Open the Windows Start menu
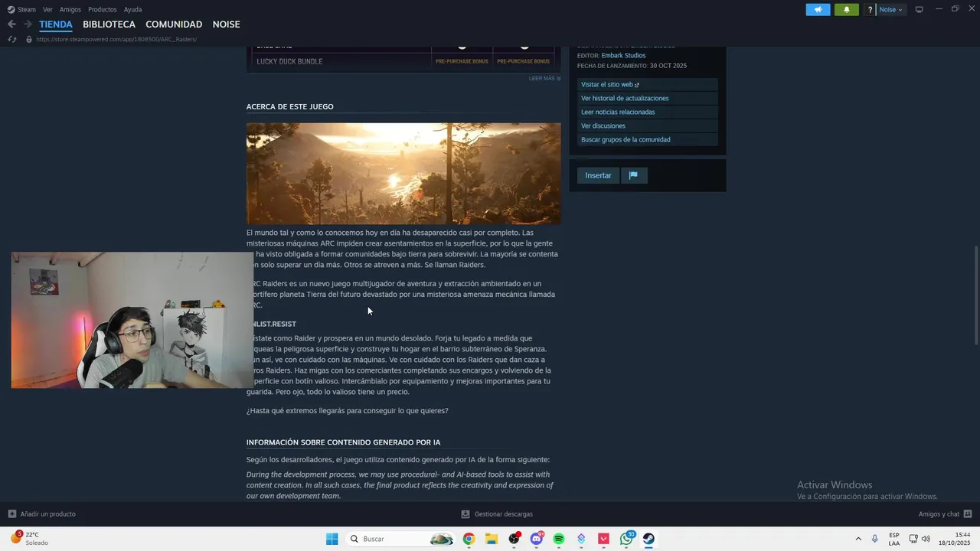Viewport: 980px width, 551px height. pyautogui.click(x=332, y=539)
